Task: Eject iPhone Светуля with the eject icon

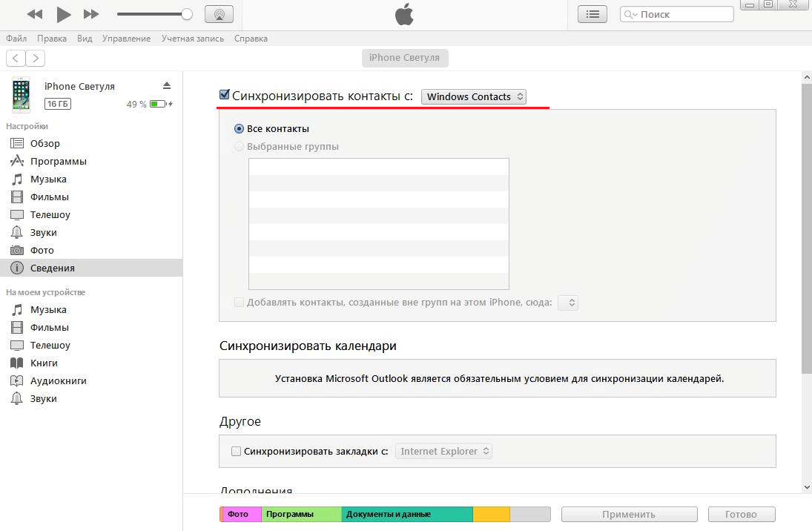Action: click(x=167, y=85)
